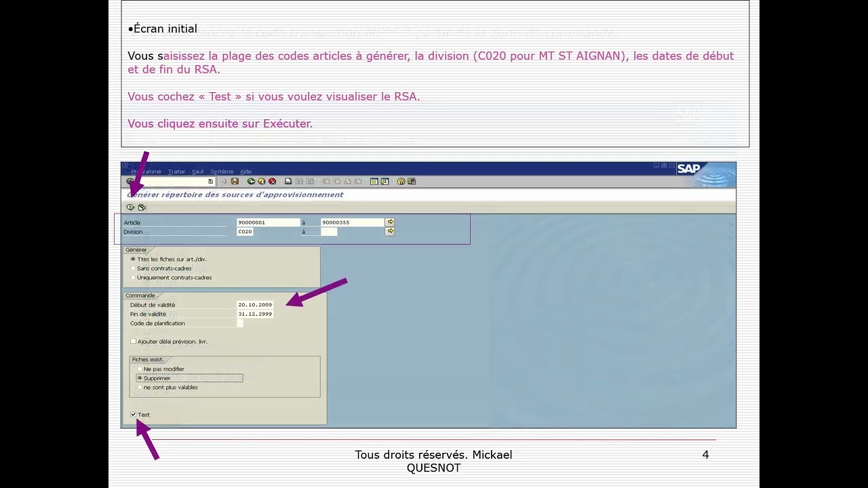Click the Article from field 90000001
This screenshot has height=488, width=868.
[268, 222]
